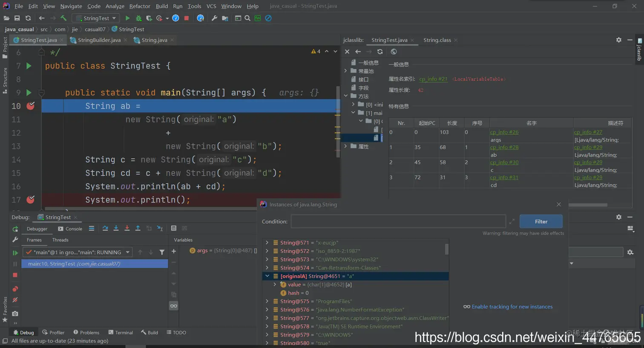Click the Debug bug icon in toolbar
The width and height of the screenshot is (644, 348).
coord(138,18)
